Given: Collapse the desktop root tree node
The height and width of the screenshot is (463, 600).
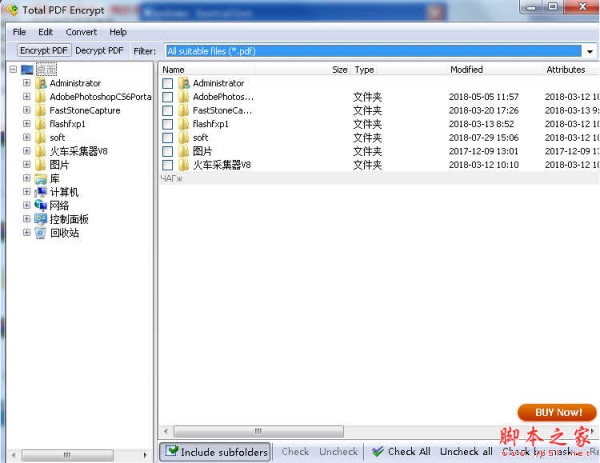Looking at the screenshot, I should point(13,70).
